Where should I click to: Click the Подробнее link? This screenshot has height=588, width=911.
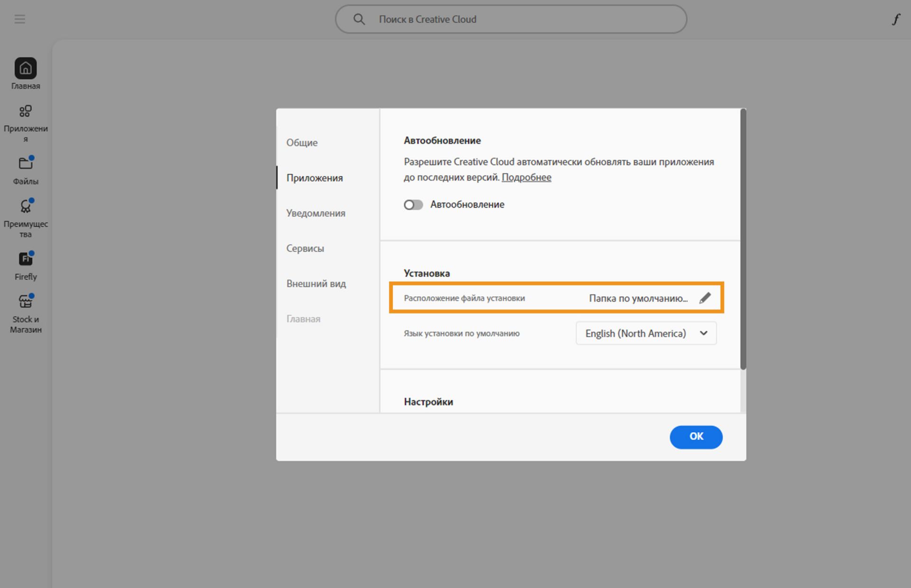tap(526, 177)
